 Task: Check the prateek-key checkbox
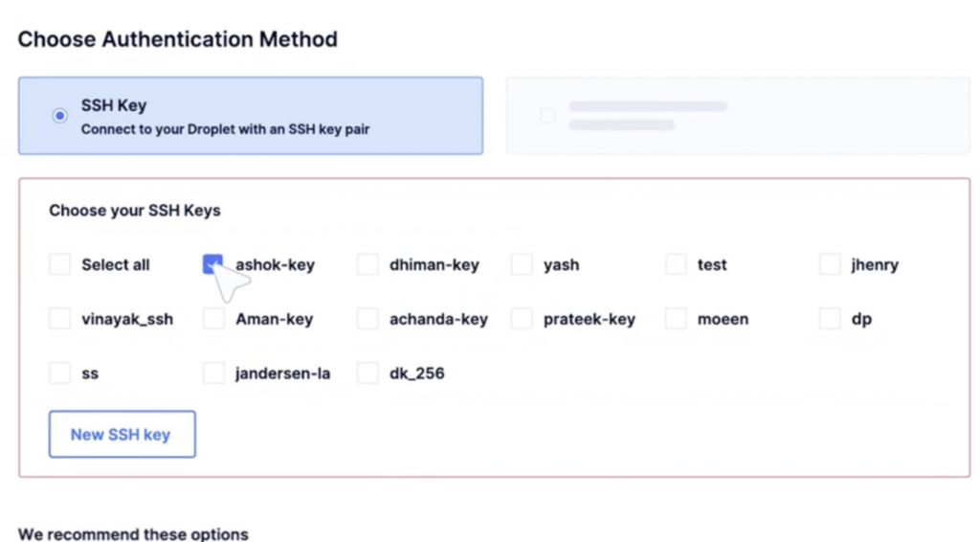tap(522, 319)
